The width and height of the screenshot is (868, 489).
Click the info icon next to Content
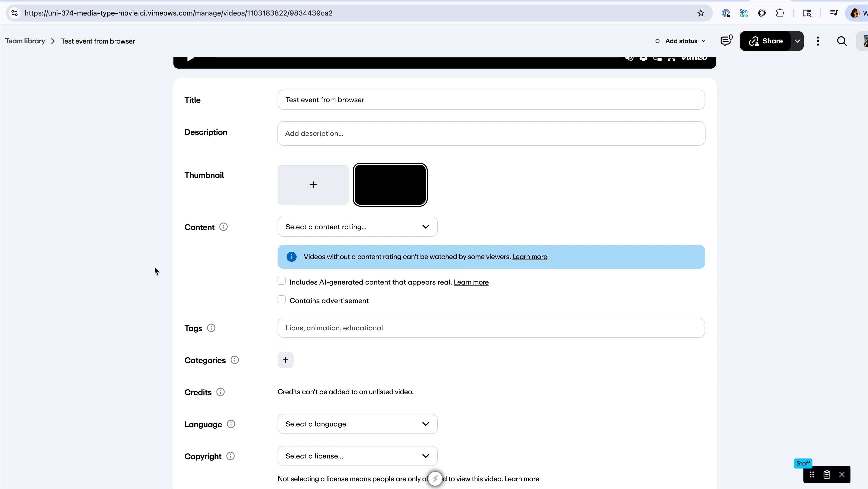[x=224, y=227]
